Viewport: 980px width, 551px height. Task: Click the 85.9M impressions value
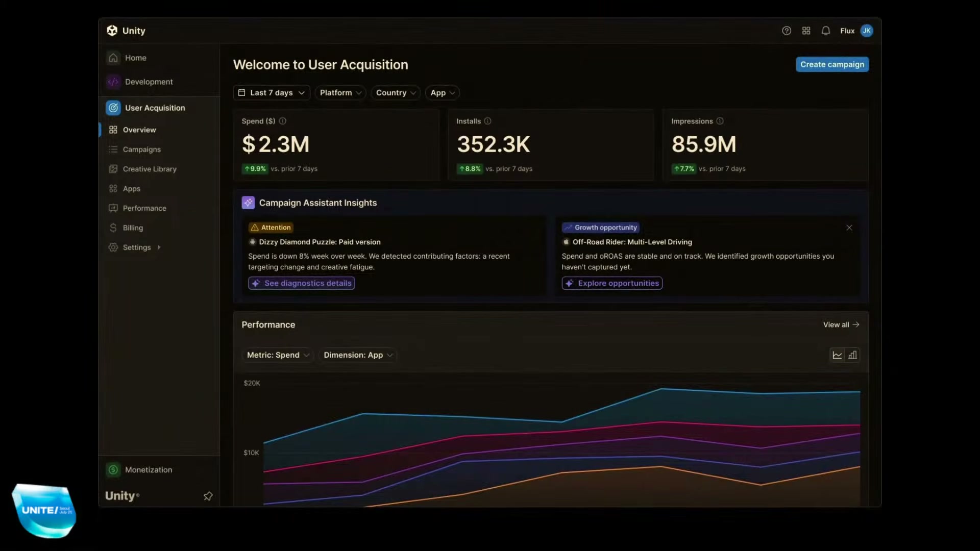pos(704,144)
